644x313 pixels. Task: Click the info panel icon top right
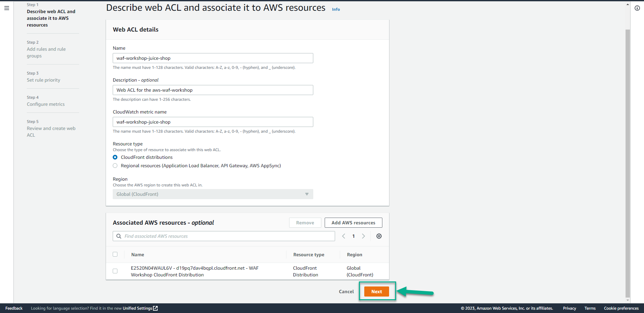638,8
